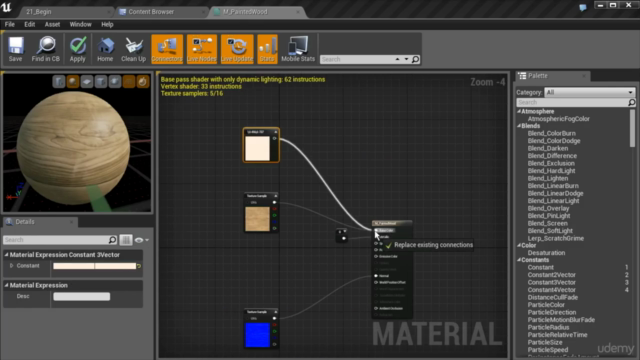Image resolution: width=640 pixels, height=360 pixels.
Task: Collapse the Color palette category
Action: tap(519, 245)
